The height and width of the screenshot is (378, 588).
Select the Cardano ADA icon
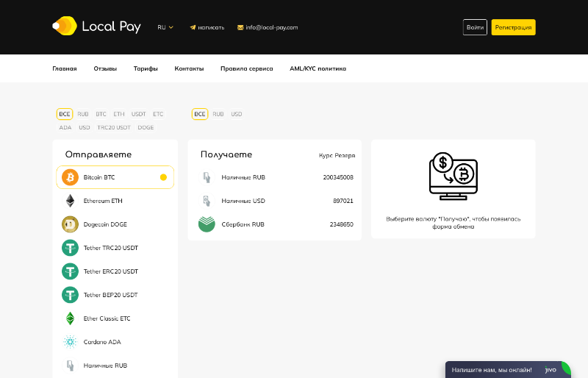(x=70, y=342)
